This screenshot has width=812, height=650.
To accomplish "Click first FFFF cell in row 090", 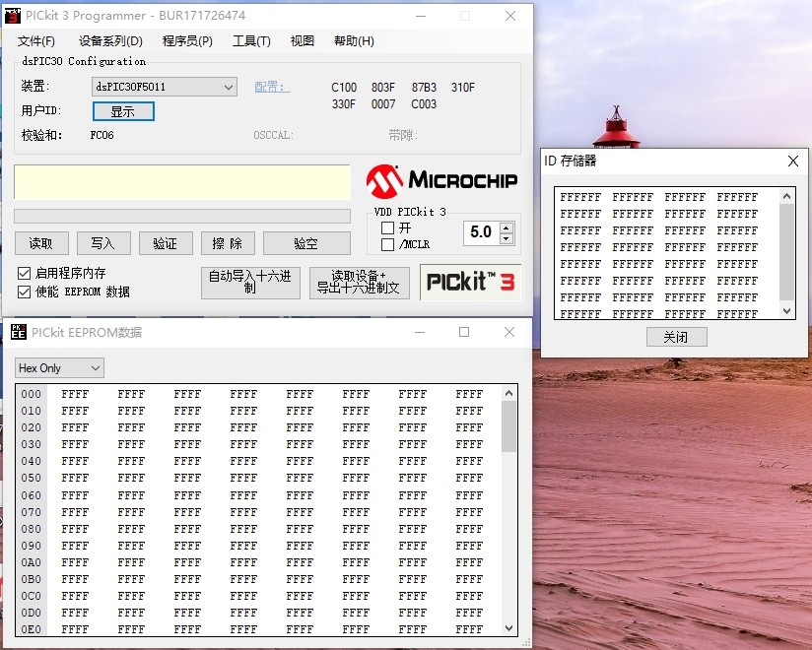I will (x=75, y=546).
